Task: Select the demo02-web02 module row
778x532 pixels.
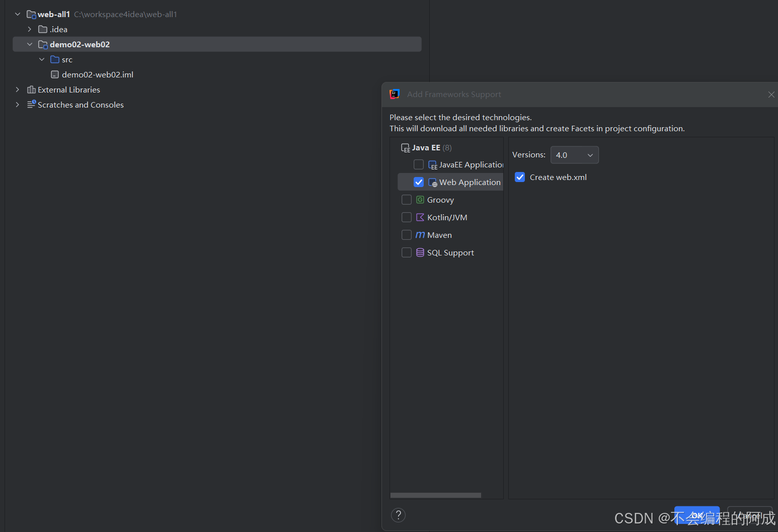Action: point(217,44)
